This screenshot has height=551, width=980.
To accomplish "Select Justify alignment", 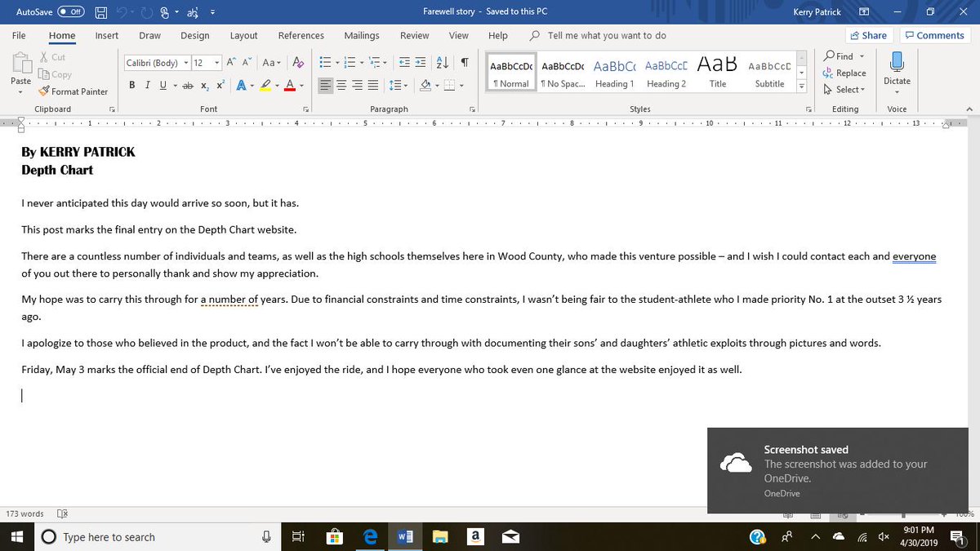I will (373, 85).
